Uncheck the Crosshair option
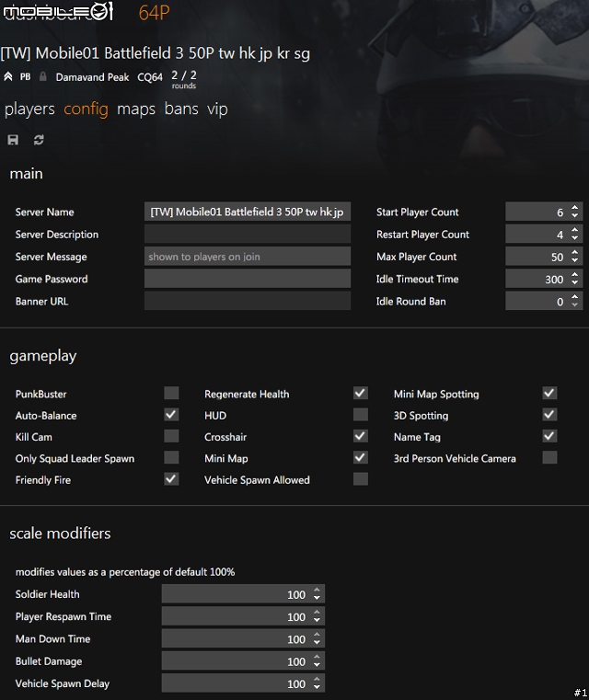The height and width of the screenshot is (700, 589). click(361, 436)
